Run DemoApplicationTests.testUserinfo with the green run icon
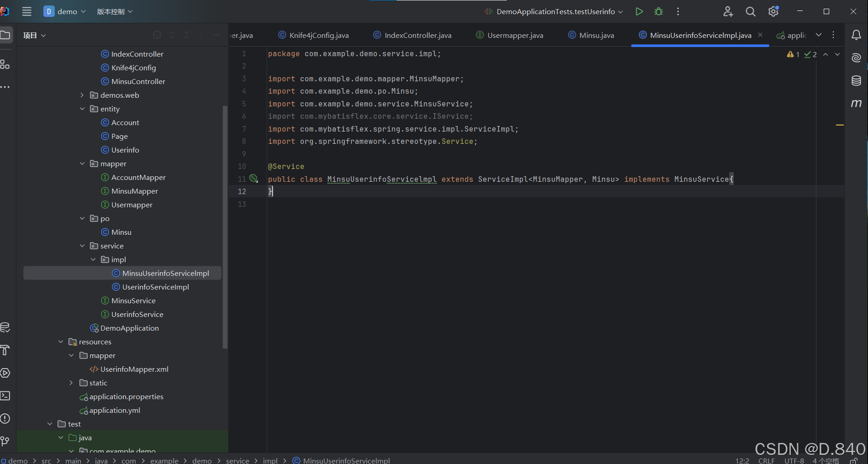Image resolution: width=868 pixels, height=464 pixels. pyautogui.click(x=639, y=11)
